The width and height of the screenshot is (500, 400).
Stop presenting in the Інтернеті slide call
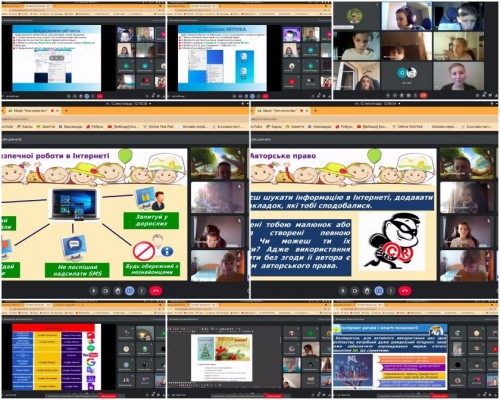[x=130, y=291]
